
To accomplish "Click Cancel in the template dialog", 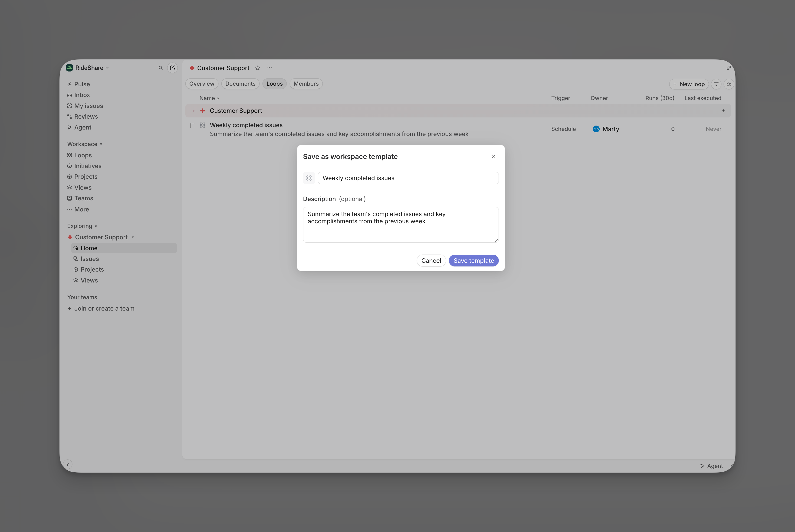I will click(431, 261).
